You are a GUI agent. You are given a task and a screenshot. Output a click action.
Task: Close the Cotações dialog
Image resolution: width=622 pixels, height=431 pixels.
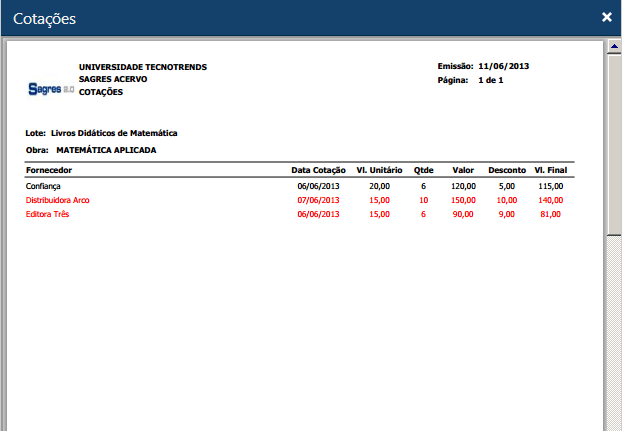(606, 17)
